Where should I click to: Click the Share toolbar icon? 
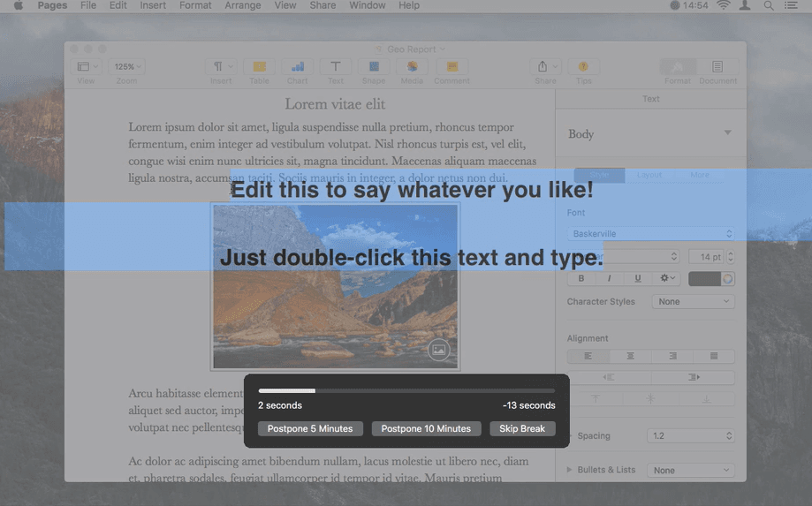pyautogui.click(x=546, y=67)
